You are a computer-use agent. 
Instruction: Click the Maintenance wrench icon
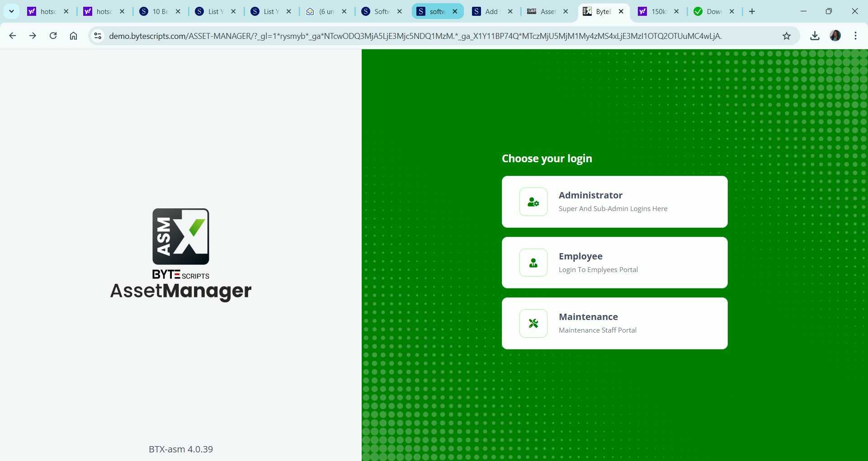click(533, 323)
